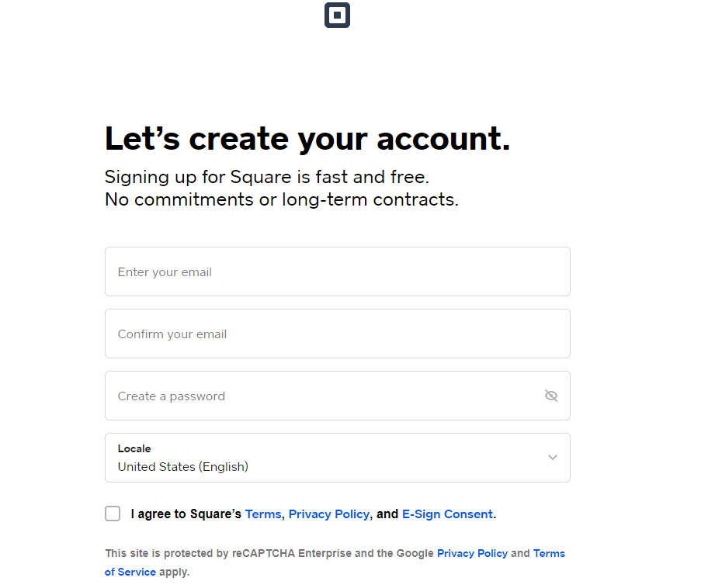Open Square's Privacy Policy link beside Terms
Screen dimensions: 722x588
pos(328,514)
